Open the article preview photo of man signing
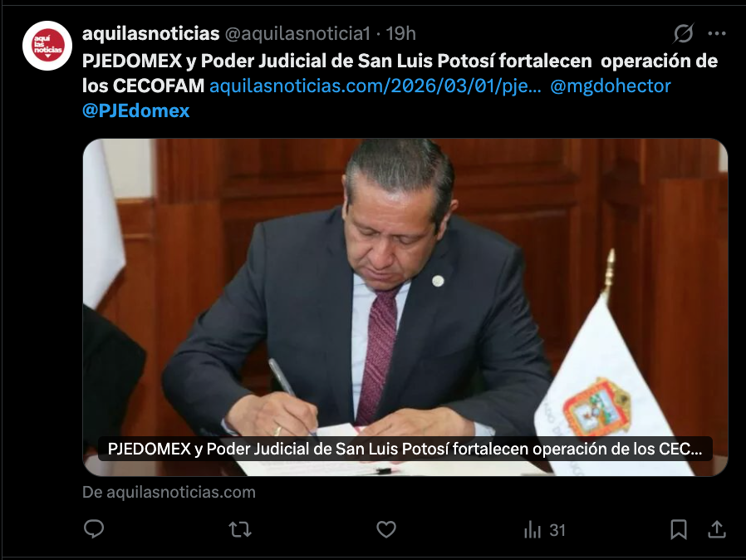Screen dimensions: 746x560 pos(405,307)
